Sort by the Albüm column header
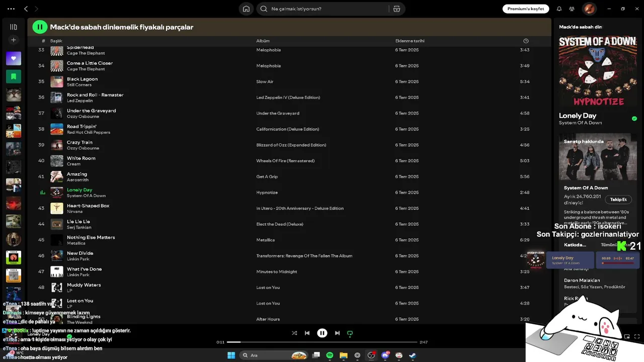 pyautogui.click(x=263, y=41)
